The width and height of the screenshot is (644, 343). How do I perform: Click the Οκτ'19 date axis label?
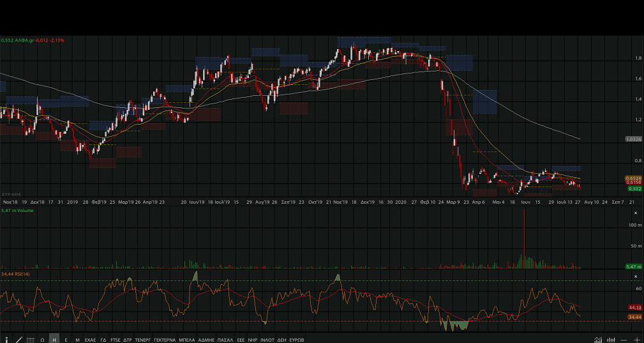315,202
